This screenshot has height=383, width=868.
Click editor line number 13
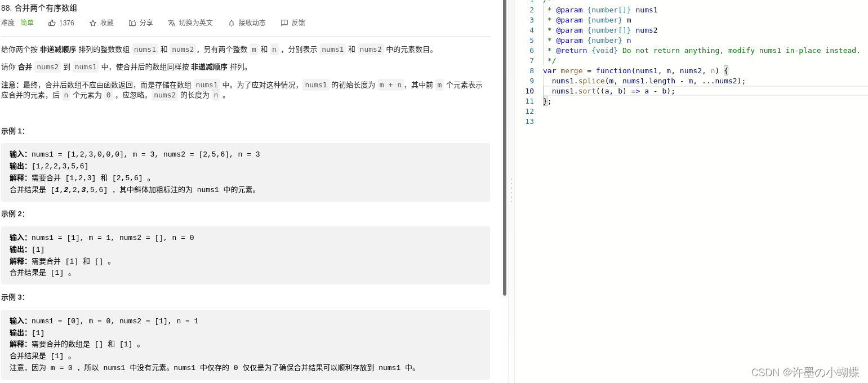[x=529, y=121]
